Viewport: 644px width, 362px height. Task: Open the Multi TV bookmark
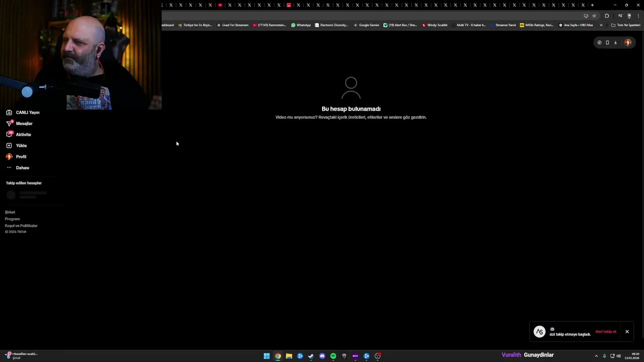pos(469,25)
